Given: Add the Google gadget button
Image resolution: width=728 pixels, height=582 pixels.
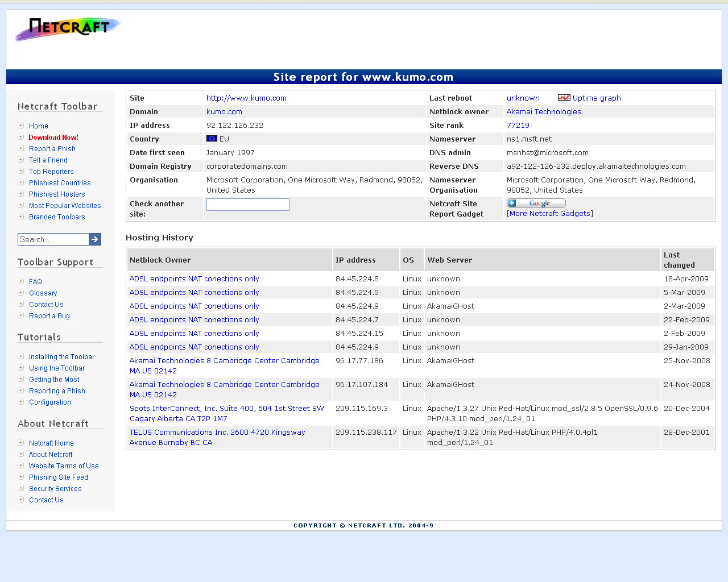Looking at the screenshot, I should 536,203.
